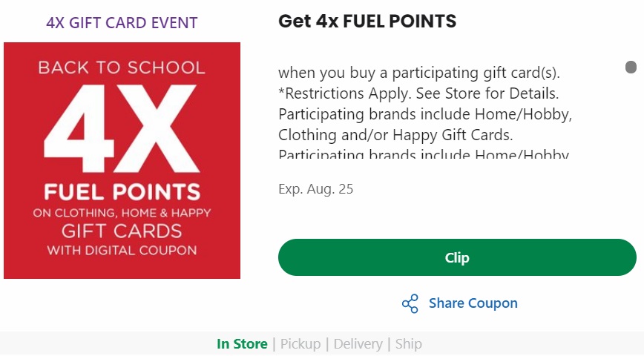
Task: Click the large white 4X graphic
Action: click(x=122, y=126)
